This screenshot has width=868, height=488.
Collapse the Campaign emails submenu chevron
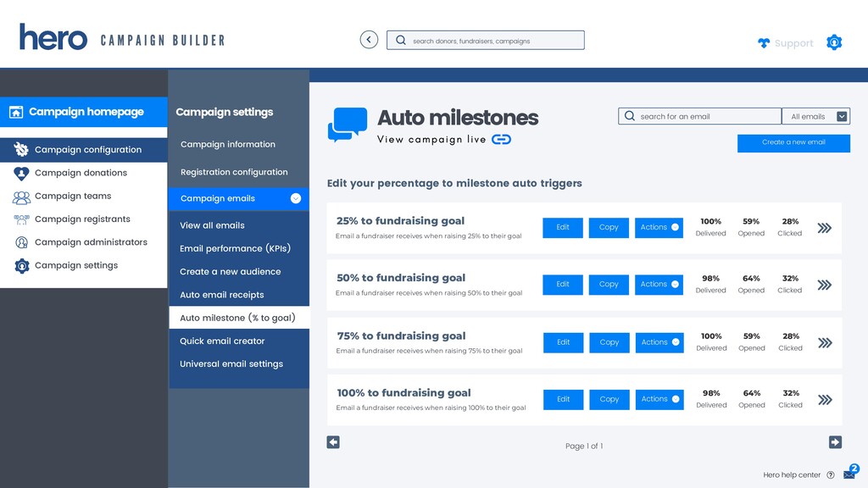click(296, 198)
